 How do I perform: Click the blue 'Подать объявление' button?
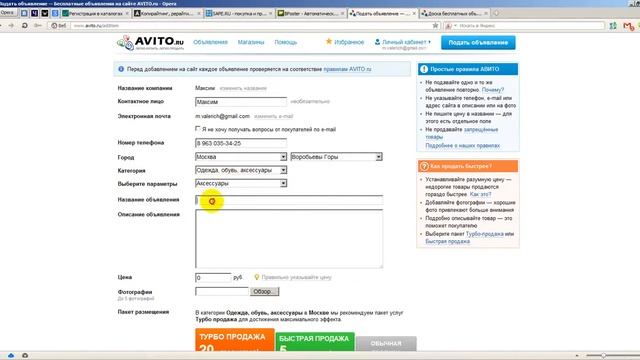pos(478,42)
